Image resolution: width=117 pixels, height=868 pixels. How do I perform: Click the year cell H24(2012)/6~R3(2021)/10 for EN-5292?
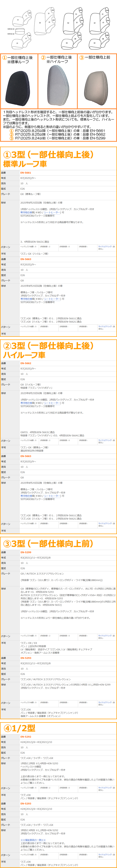pos(36,742)
